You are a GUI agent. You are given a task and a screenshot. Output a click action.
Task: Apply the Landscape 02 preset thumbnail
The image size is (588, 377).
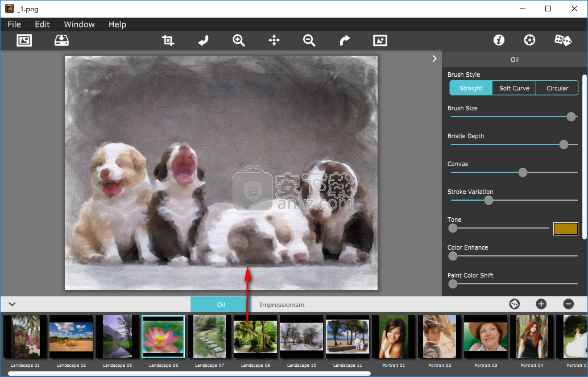(71, 337)
